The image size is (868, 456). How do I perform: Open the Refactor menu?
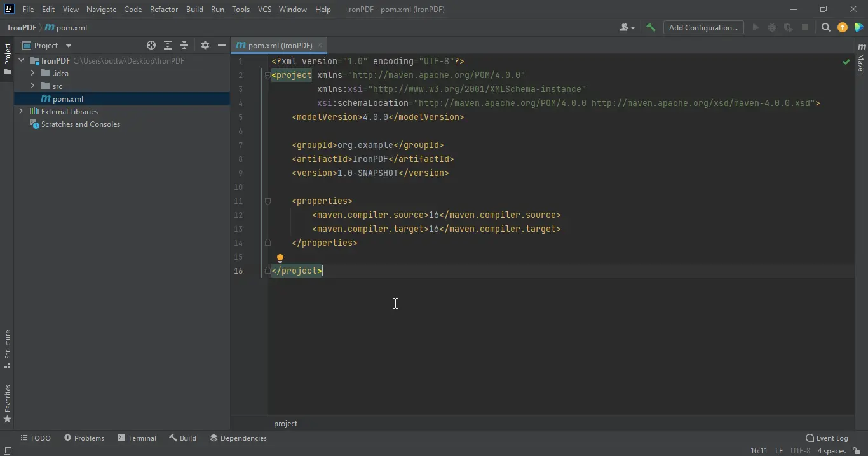pos(164,10)
